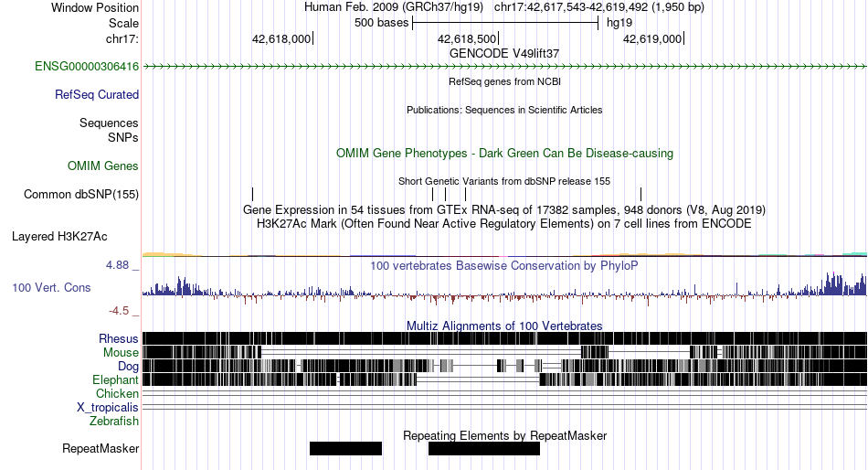Select the Dog alignment row label

(x=128, y=367)
